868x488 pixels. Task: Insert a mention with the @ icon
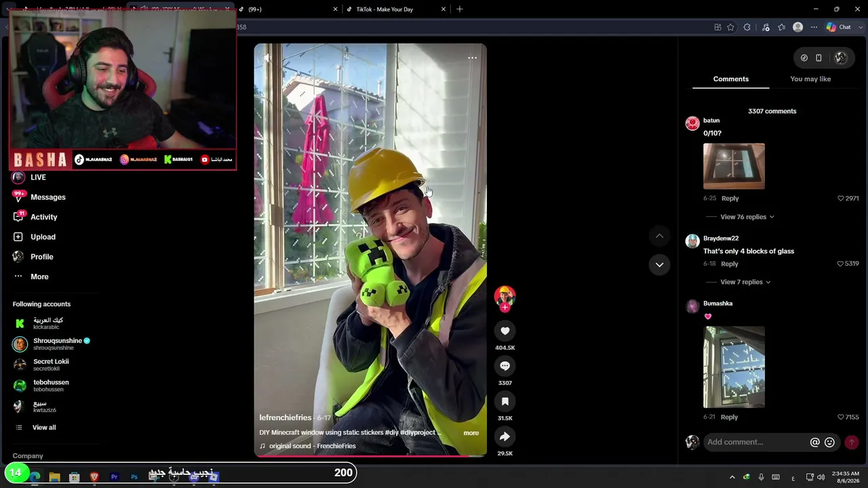pyautogui.click(x=815, y=443)
